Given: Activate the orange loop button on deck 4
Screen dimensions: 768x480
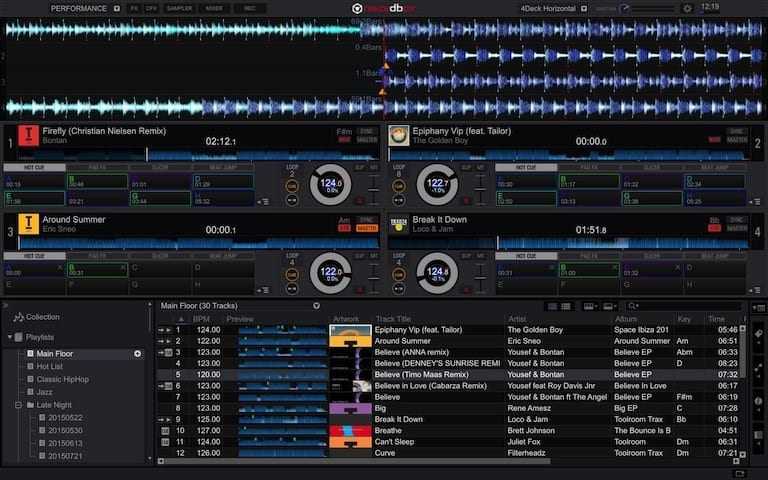Looking at the screenshot, I should 399,275.
